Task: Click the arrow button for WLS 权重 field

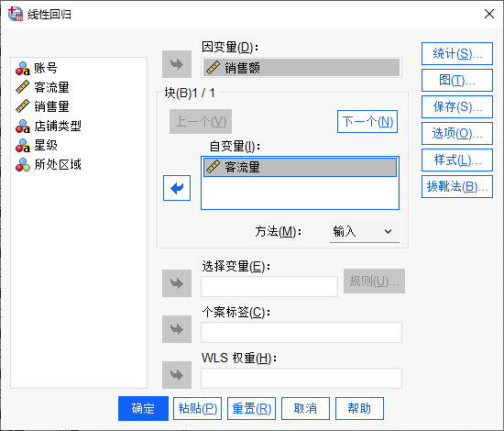Action: (x=177, y=375)
